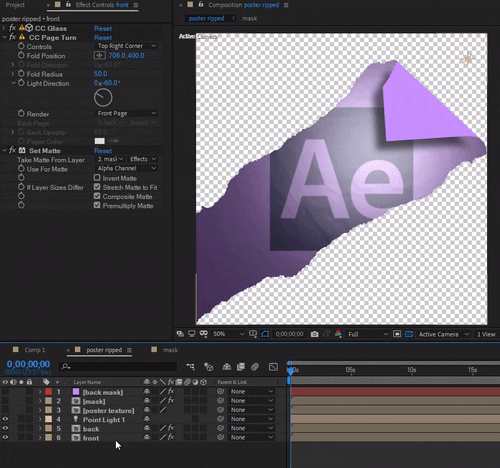Toggle mask and shape path visibility icon

pos(265,334)
